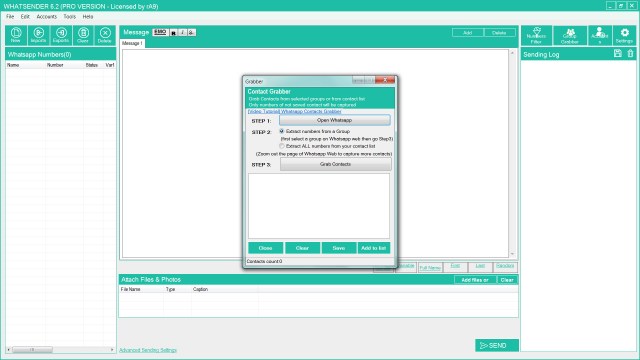Click the EMO emoji button

click(160, 32)
